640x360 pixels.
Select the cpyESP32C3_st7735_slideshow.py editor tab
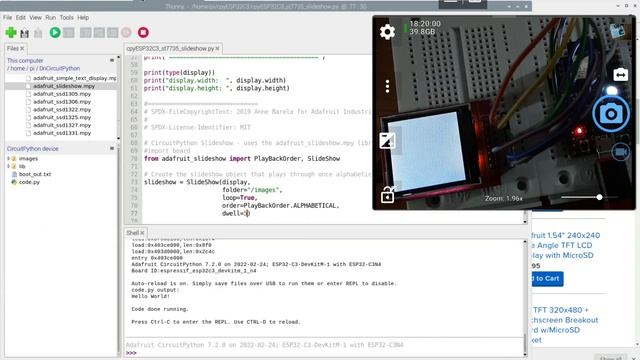point(170,49)
